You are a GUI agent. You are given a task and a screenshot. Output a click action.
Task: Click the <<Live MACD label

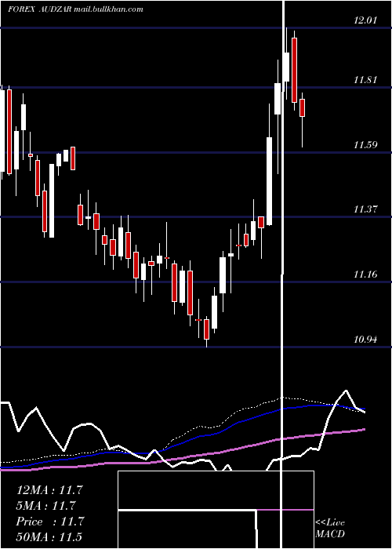pos(330,528)
